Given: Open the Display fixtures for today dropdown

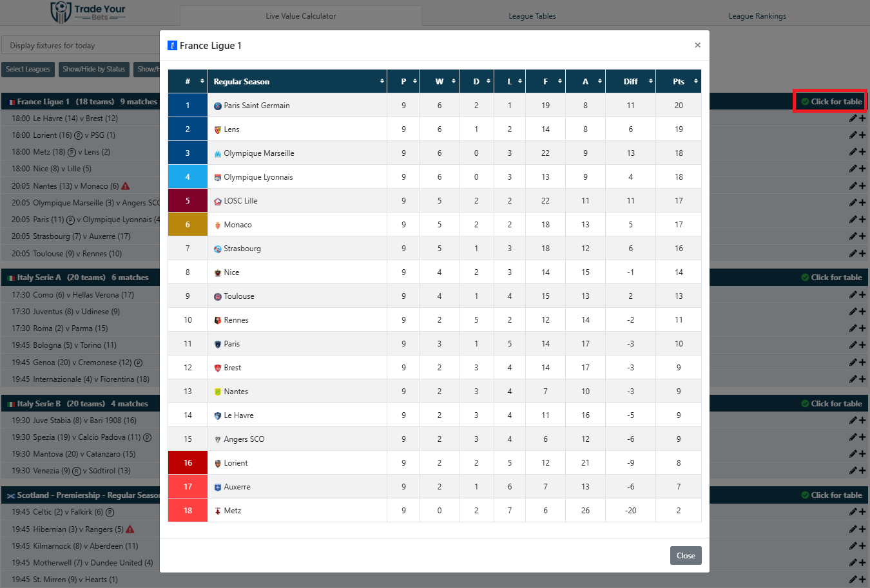Looking at the screenshot, I should (x=81, y=46).
